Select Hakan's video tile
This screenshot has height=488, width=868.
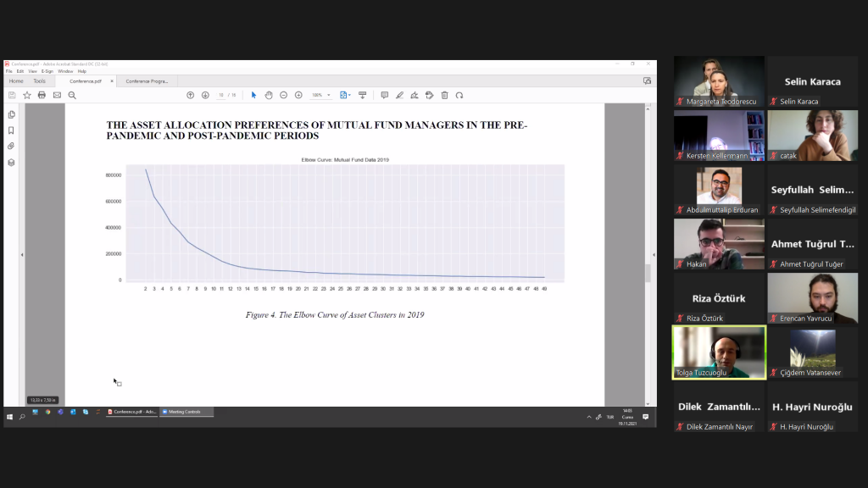[719, 244]
